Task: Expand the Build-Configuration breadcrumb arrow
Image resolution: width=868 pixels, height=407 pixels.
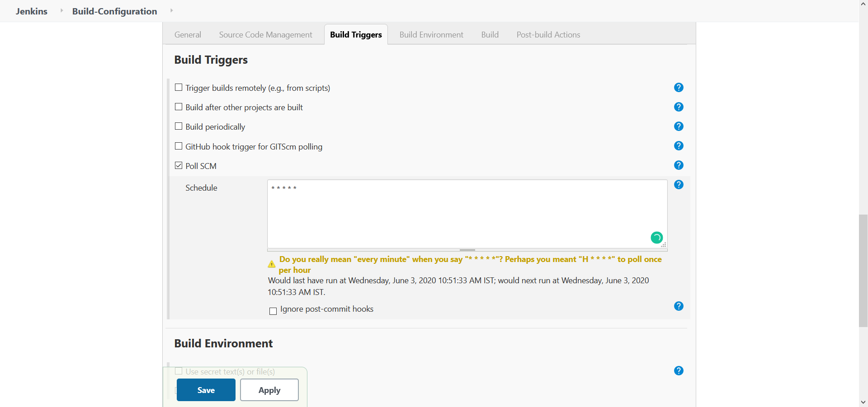Action: point(171,10)
